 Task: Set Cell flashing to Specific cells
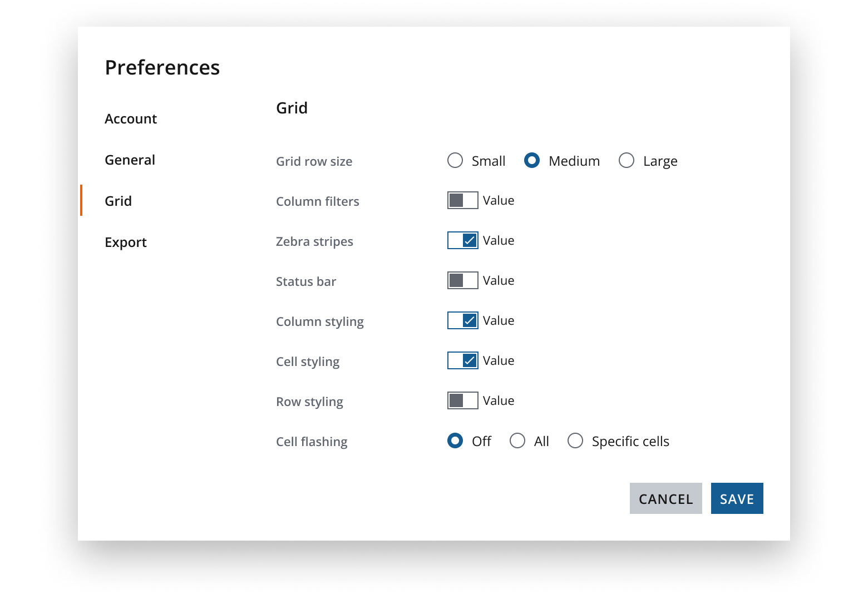point(575,440)
